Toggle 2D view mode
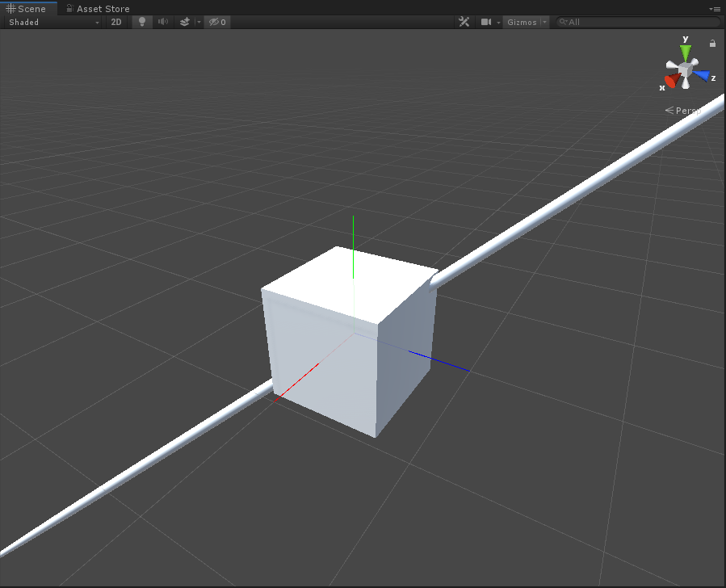 point(116,23)
